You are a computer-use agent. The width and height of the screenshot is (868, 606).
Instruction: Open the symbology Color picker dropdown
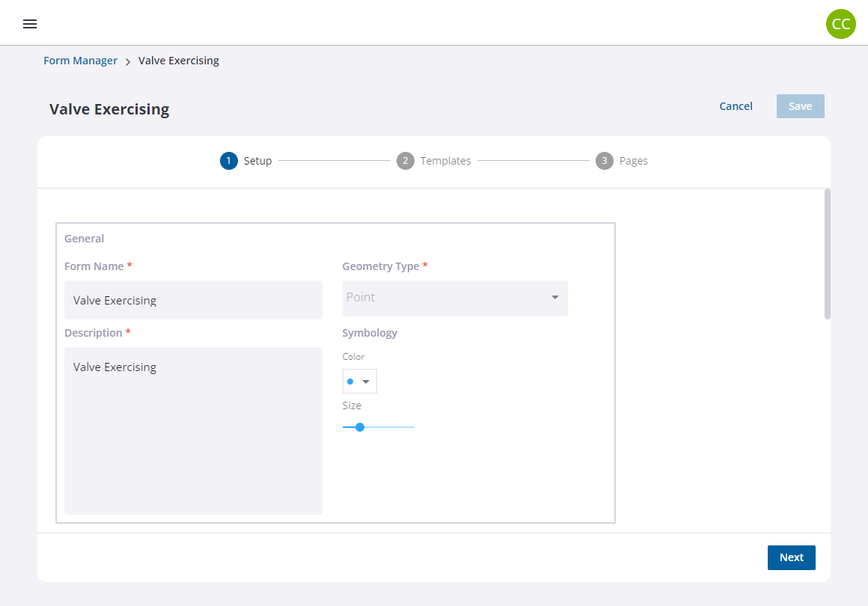[360, 382]
